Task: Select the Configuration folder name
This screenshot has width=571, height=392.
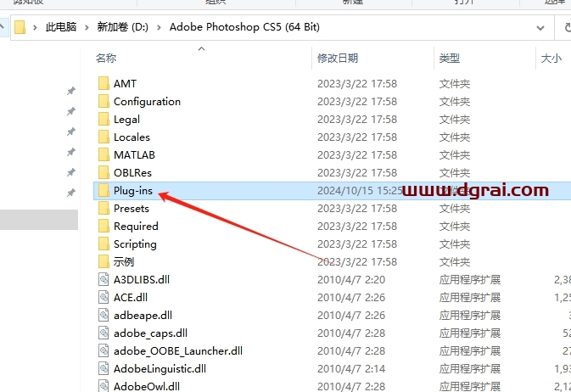Action: tap(147, 101)
